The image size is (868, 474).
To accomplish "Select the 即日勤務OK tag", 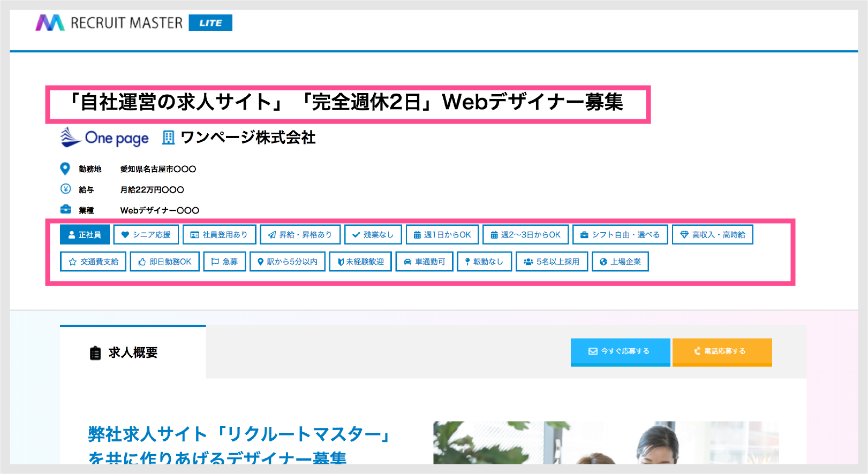I will pos(165,262).
